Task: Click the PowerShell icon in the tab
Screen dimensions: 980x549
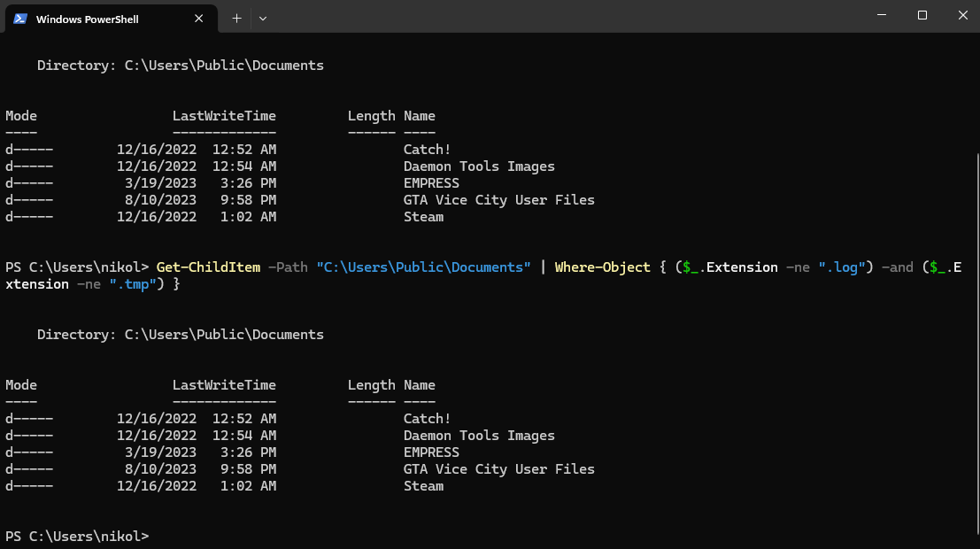Action: tap(20, 19)
